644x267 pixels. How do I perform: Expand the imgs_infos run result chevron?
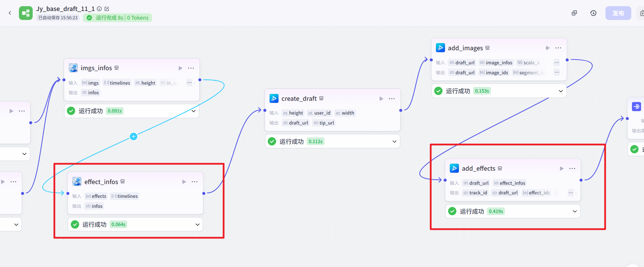[193, 111]
